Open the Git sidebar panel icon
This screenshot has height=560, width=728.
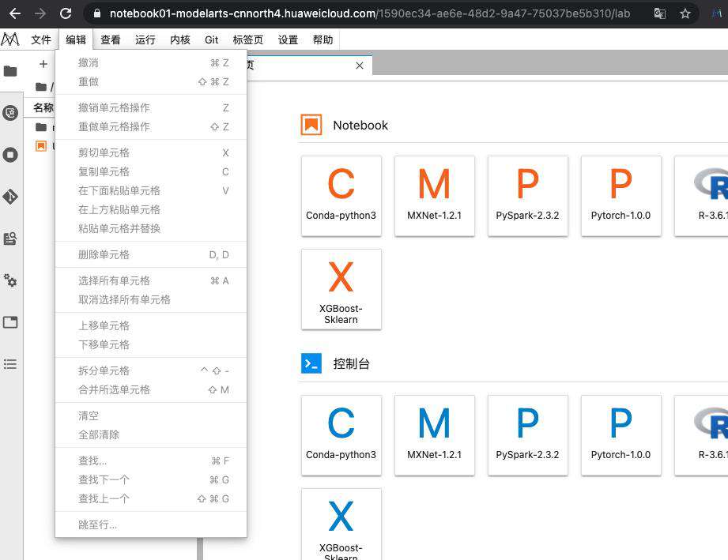[10, 197]
